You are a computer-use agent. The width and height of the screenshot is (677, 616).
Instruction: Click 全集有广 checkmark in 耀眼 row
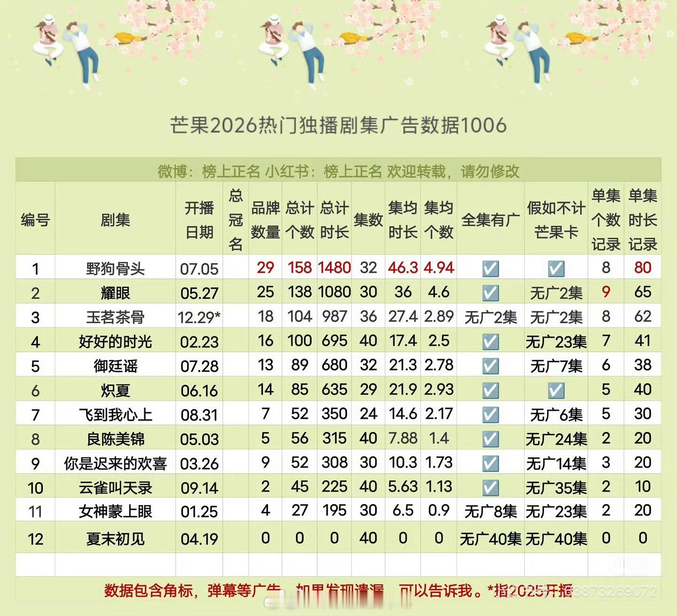tap(490, 293)
